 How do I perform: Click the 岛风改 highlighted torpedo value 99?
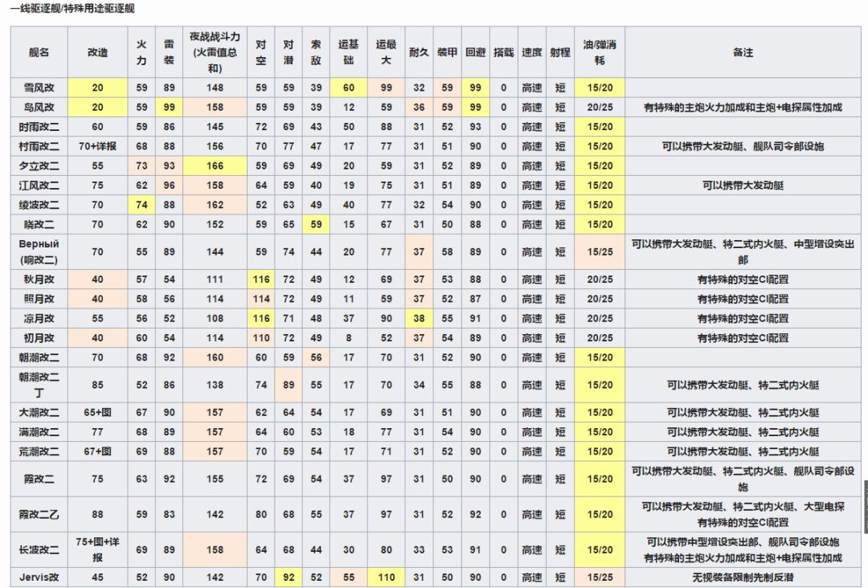[x=169, y=108]
